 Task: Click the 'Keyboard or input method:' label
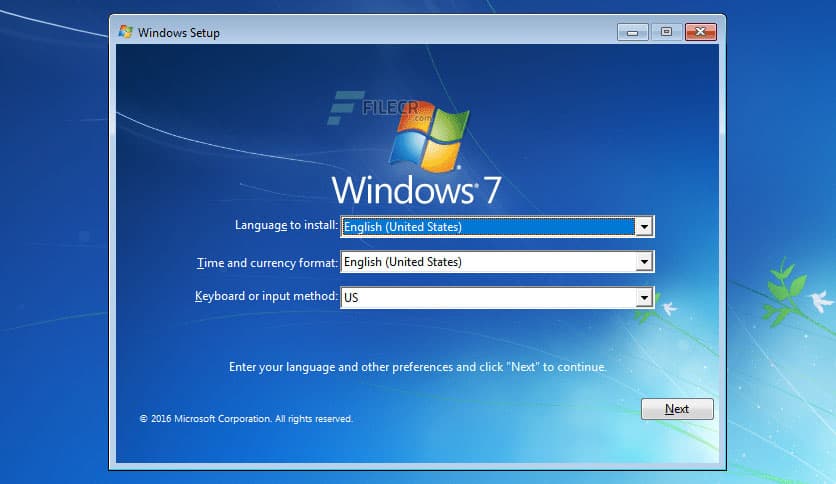(x=266, y=296)
